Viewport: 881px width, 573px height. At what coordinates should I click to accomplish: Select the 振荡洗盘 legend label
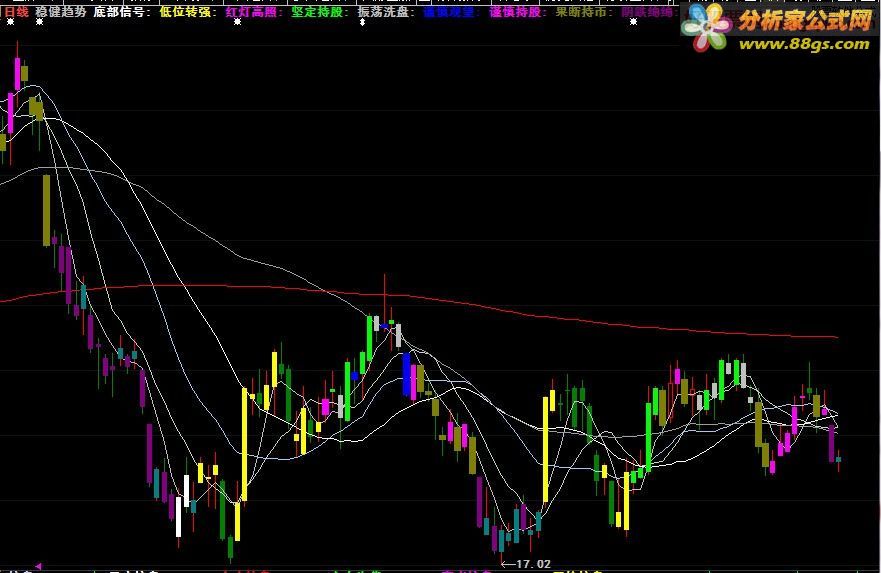[387, 12]
